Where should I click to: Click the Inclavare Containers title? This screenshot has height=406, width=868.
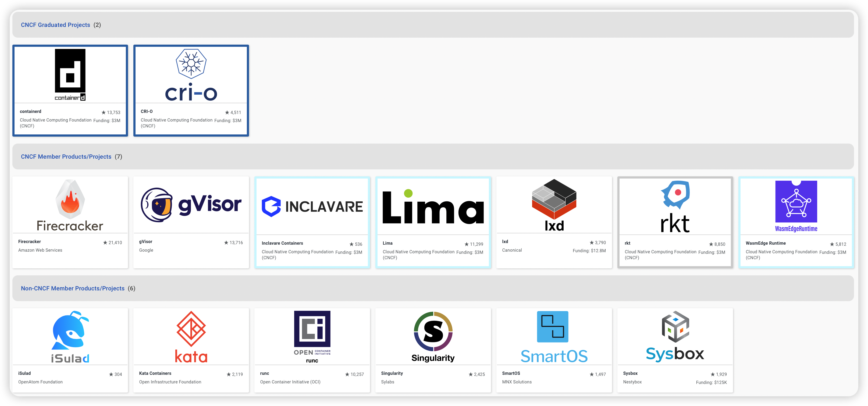coord(282,243)
